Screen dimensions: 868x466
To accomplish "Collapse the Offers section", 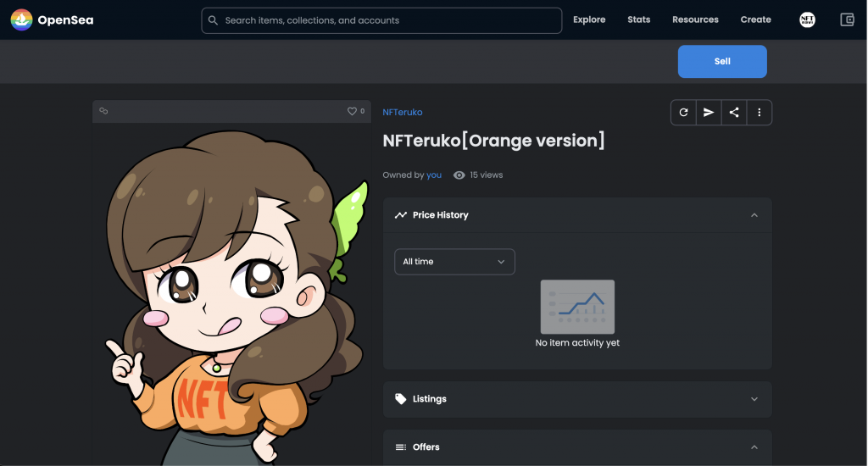I will pyautogui.click(x=754, y=447).
